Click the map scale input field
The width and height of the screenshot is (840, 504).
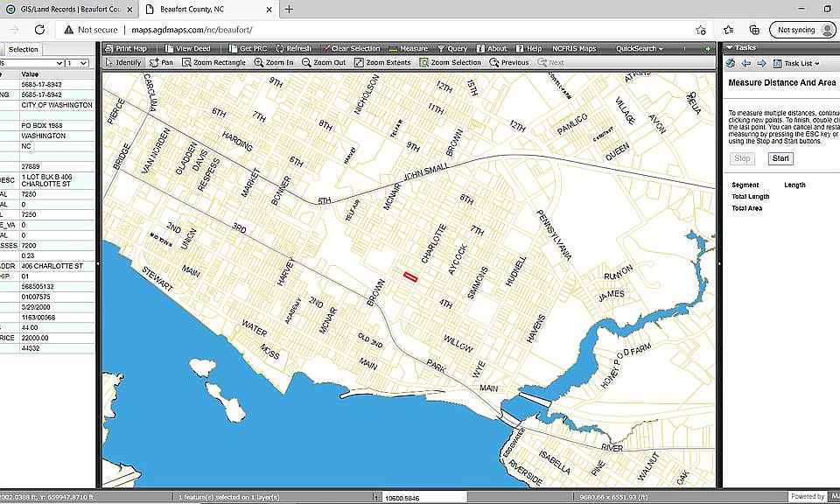pos(424,498)
